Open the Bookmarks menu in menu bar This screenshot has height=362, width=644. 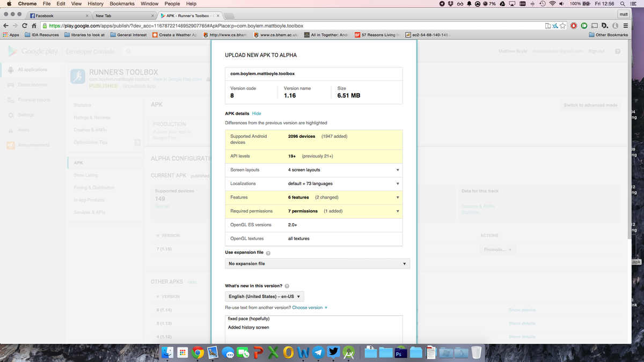click(122, 4)
